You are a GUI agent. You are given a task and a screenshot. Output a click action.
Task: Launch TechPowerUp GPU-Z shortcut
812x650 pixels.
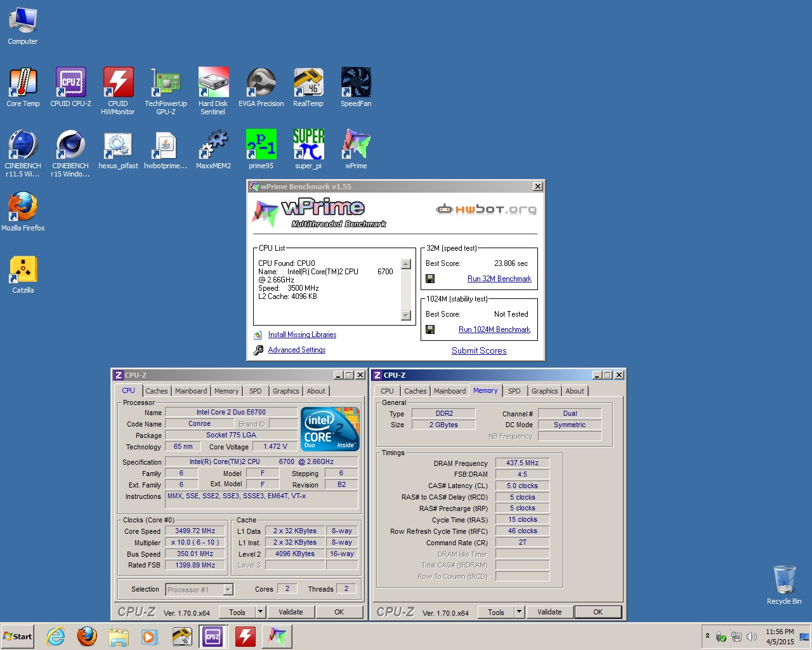coord(166,91)
